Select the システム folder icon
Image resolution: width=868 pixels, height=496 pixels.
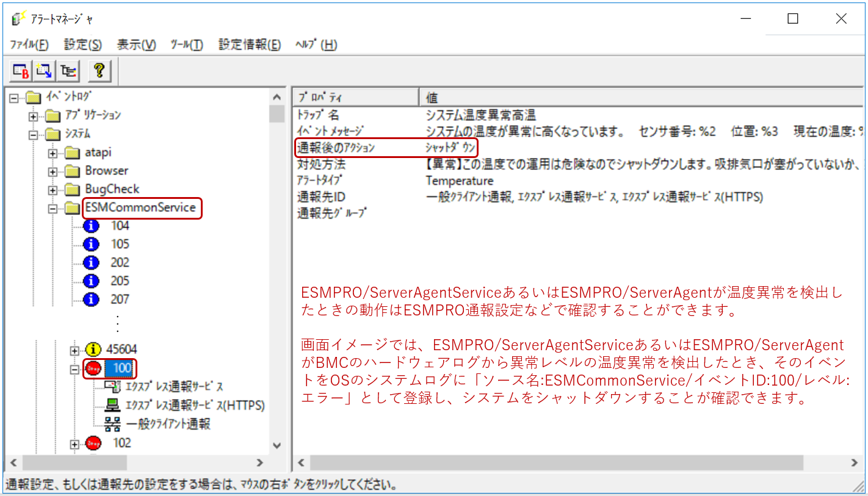point(53,134)
